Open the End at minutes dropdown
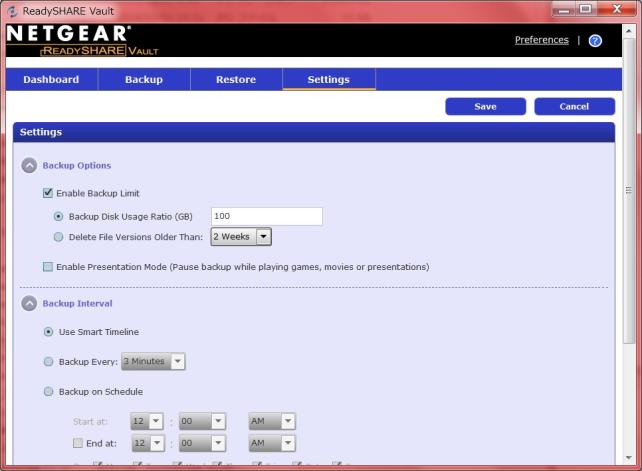This screenshot has height=471, width=642. 202,443
